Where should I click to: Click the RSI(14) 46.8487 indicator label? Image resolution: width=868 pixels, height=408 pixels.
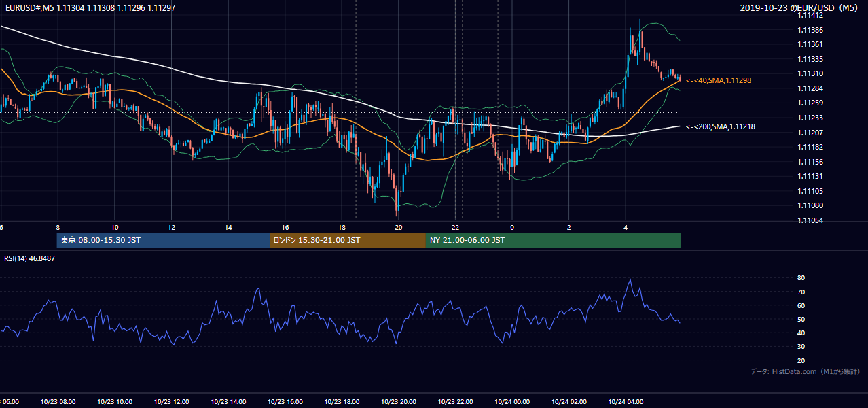click(30, 258)
